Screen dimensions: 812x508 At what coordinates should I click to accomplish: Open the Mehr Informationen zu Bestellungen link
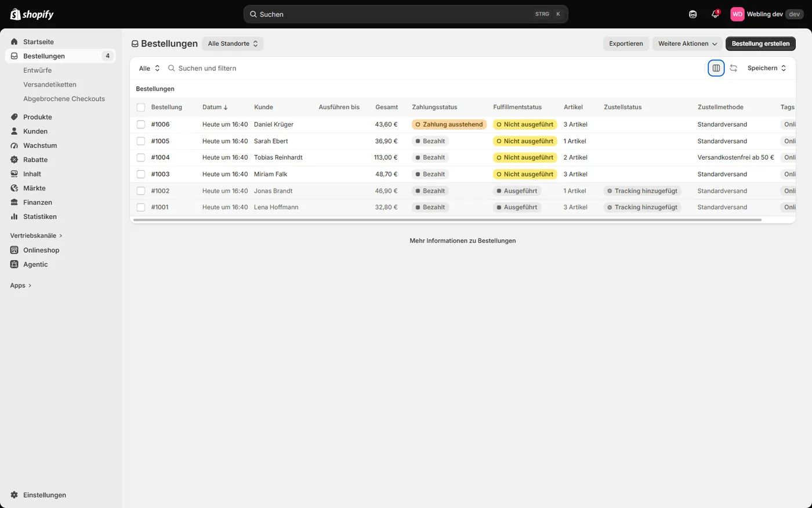point(463,240)
